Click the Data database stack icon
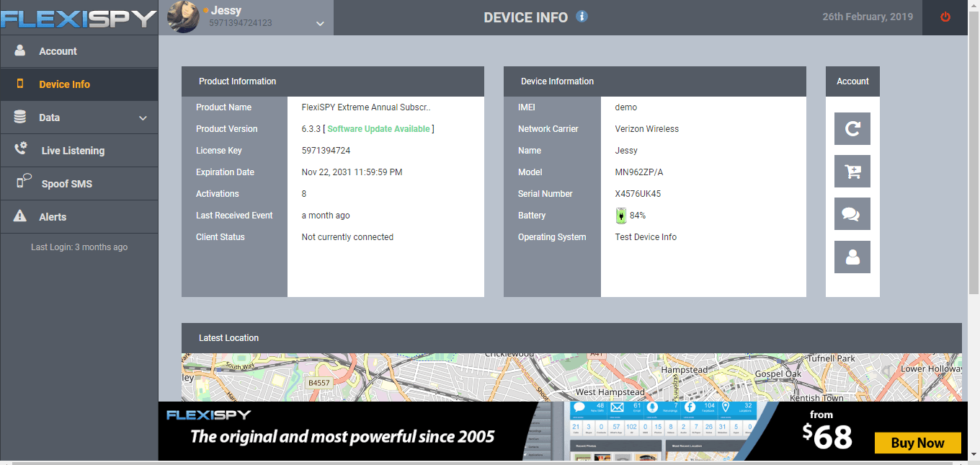Screen dimensions: 980x465 20,117
